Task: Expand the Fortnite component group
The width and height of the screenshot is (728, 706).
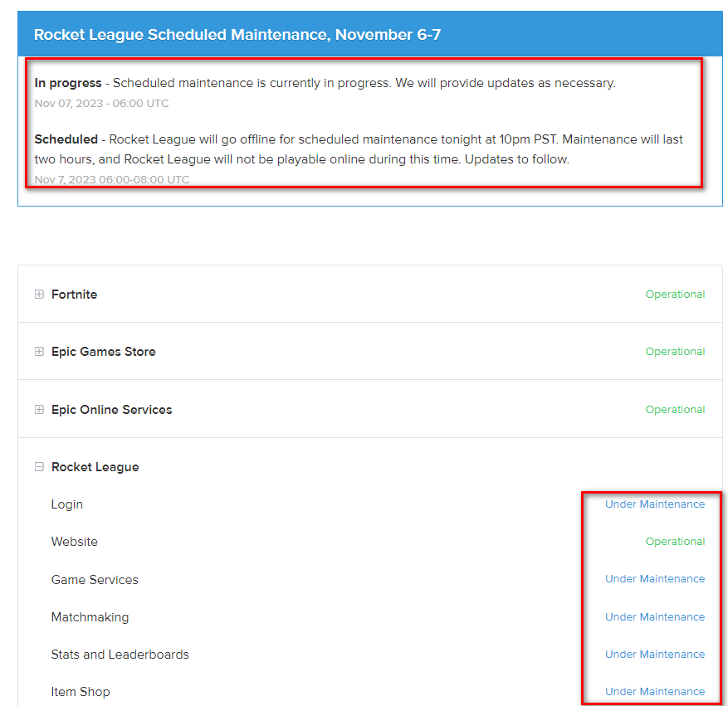Action: (39, 294)
